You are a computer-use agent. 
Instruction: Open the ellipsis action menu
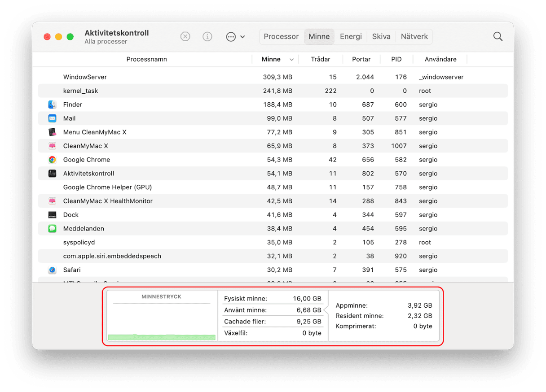[235, 37]
